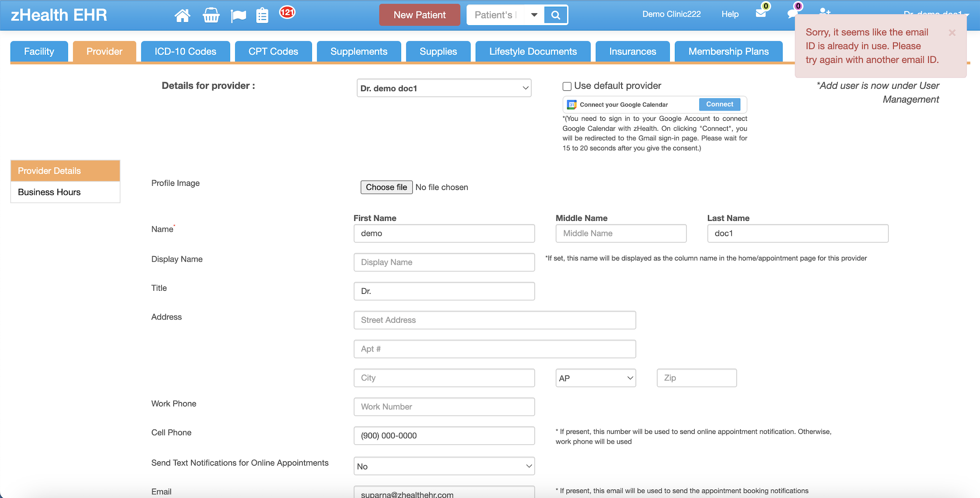
Task: Focus the patient search text box
Action: tap(495, 15)
